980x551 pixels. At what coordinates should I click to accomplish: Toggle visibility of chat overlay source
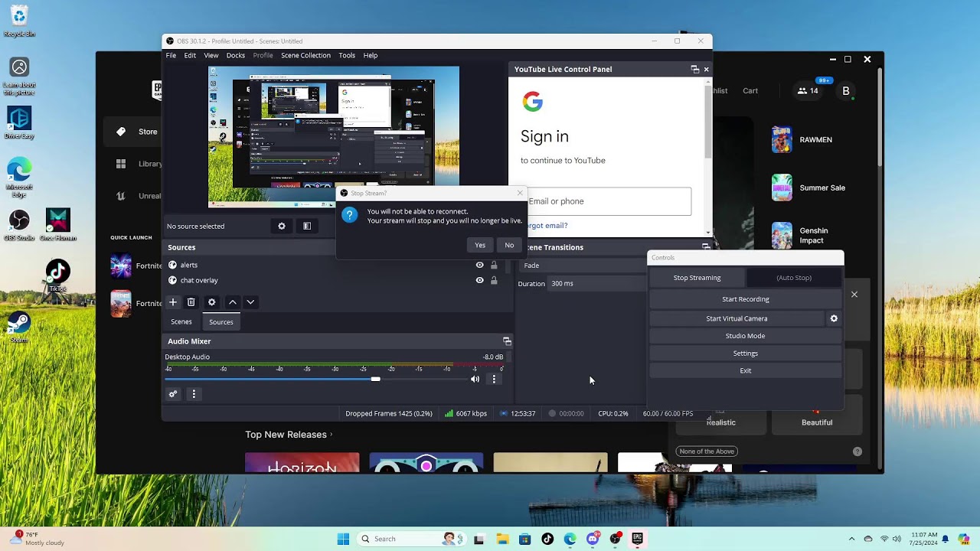479,280
